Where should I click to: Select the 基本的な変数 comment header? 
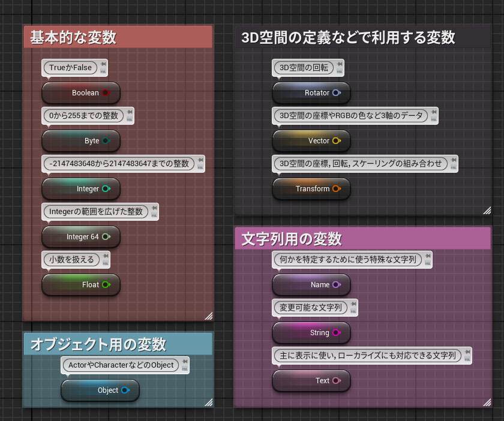click(x=118, y=37)
